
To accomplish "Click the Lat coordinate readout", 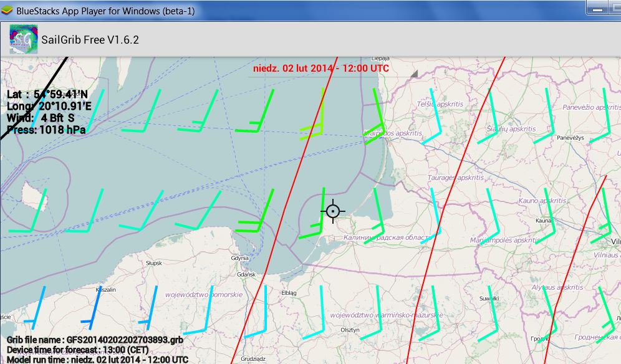I will (47, 94).
